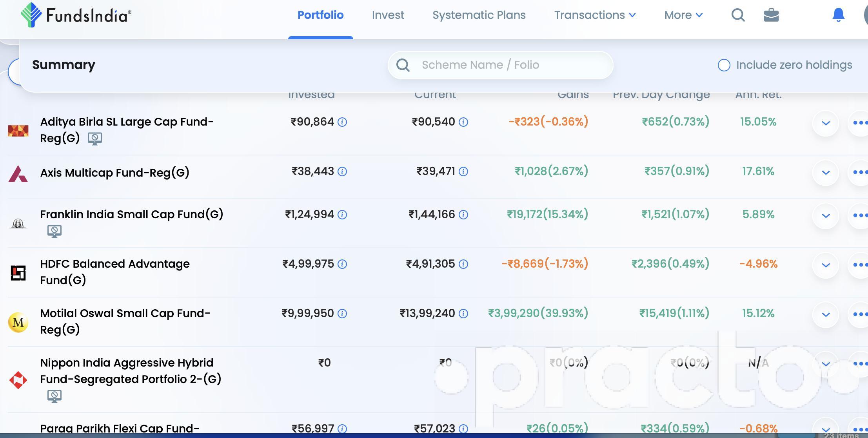This screenshot has width=868, height=438.
Task: Focus the Scheme Name / Folio search box
Action: (500, 65)
